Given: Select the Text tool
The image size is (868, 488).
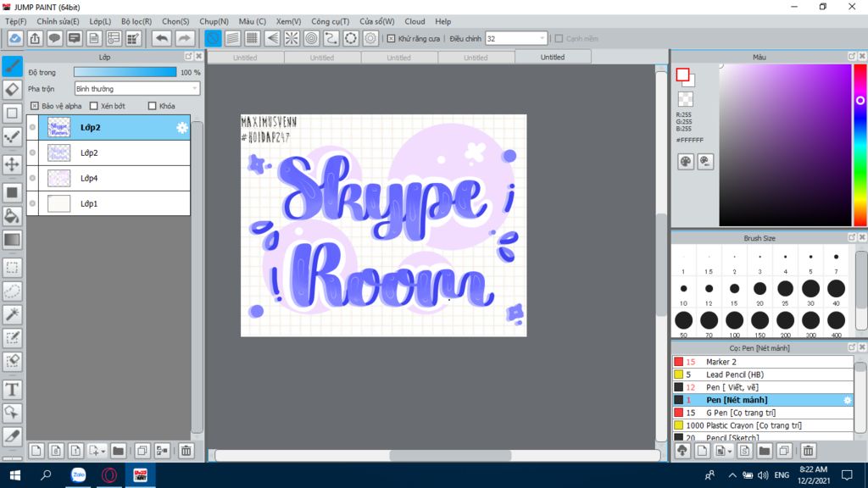Looking at the screenshot, I should pyautogui.click(x=12, y=390).
